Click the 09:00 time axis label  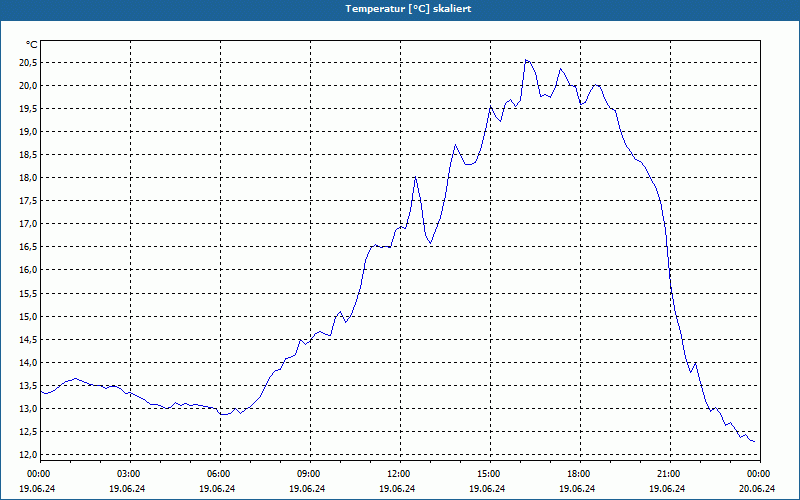click(310, 474)
